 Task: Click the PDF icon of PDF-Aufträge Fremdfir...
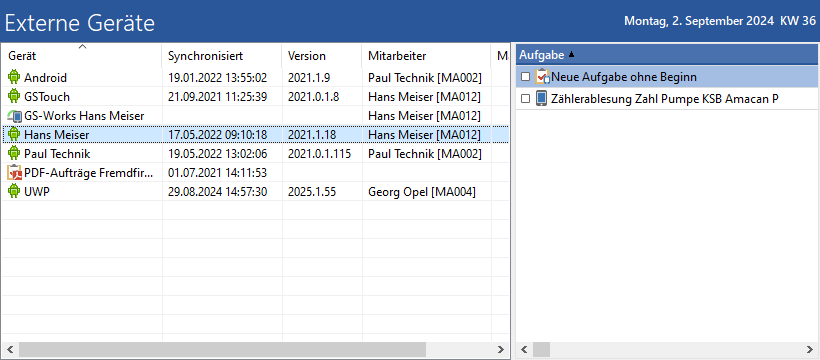pos(15,172)
